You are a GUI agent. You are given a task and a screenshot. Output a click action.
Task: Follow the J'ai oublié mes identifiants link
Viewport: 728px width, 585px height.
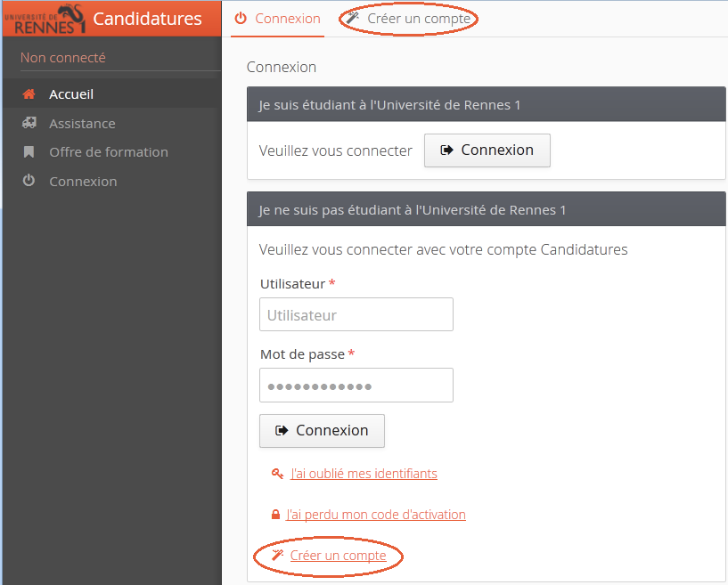click(364, 474)
